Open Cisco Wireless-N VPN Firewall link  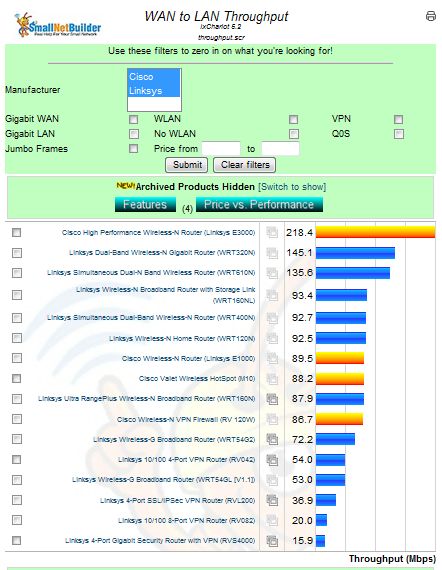(186, 420)
